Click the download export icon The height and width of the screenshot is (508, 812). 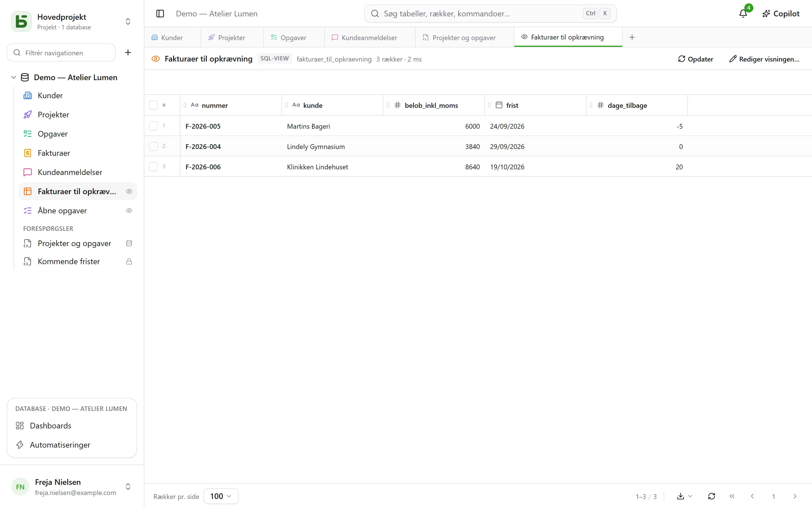pyautogui.click(x=680, y=496)
